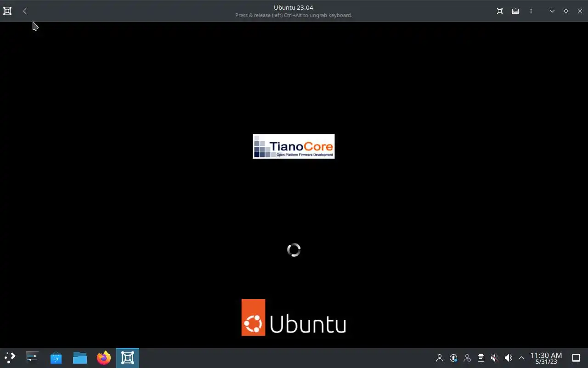Close the Boxes window
The width and height of the screenshot is (588, 368).
click(580, 11)
